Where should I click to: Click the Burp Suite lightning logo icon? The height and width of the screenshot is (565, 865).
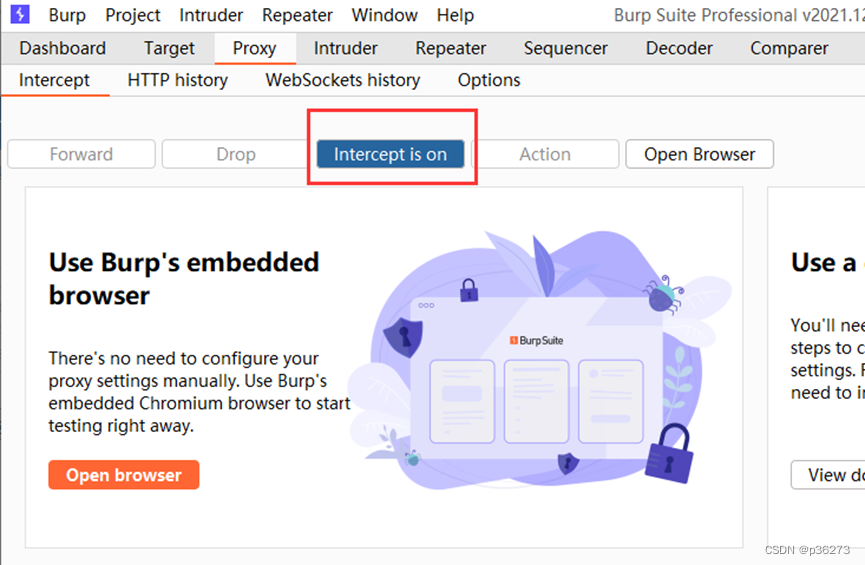tap(20, 14)
